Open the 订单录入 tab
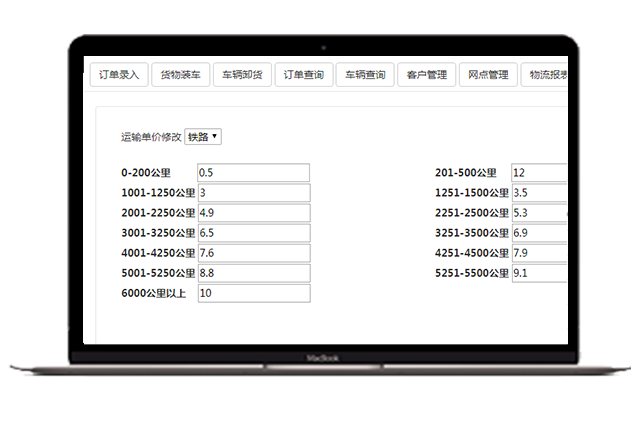The image size is (640, 425). tap(119, 75)
